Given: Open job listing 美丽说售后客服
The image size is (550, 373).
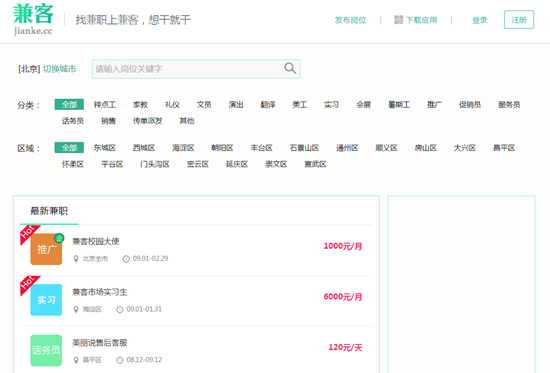Looking at the screenshot, I should point(100,342).
